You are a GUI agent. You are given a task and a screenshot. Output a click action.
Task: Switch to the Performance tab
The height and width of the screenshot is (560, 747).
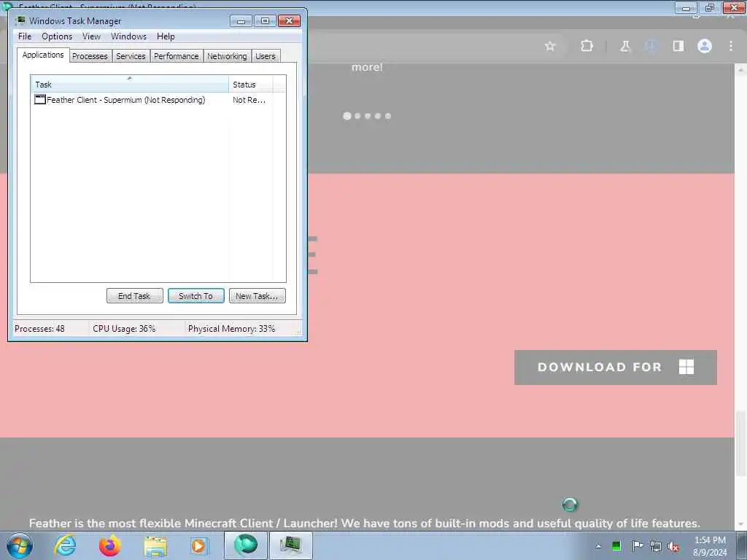click(177, 56)
